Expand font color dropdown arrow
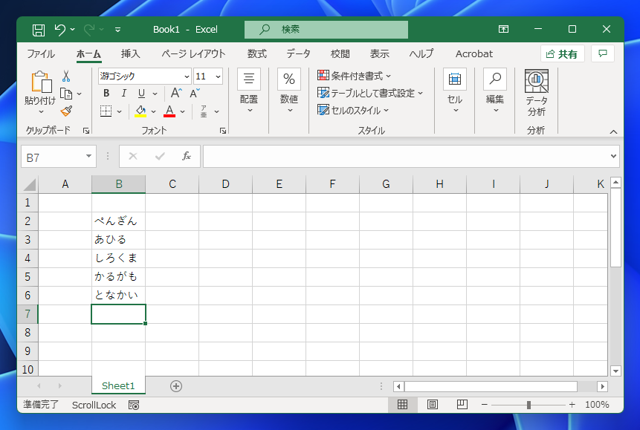The width and height of the screenshot is (640, 430). point(182,111)
